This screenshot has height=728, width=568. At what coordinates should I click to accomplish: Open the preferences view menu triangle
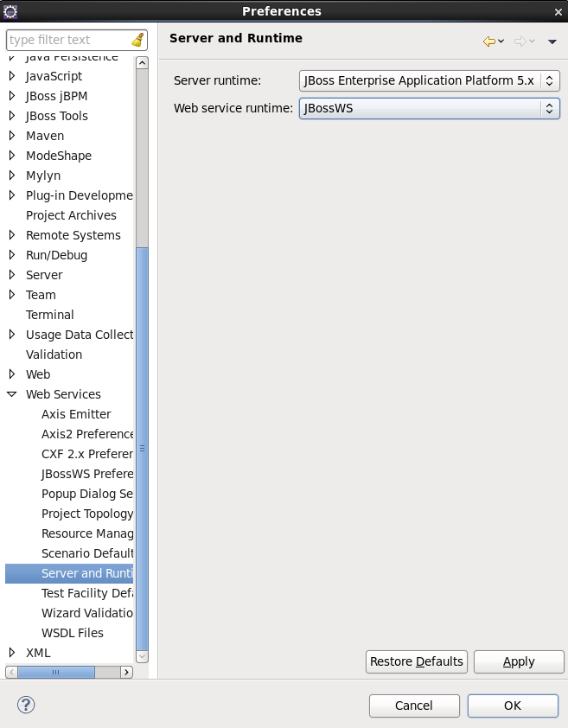point(552,42)
